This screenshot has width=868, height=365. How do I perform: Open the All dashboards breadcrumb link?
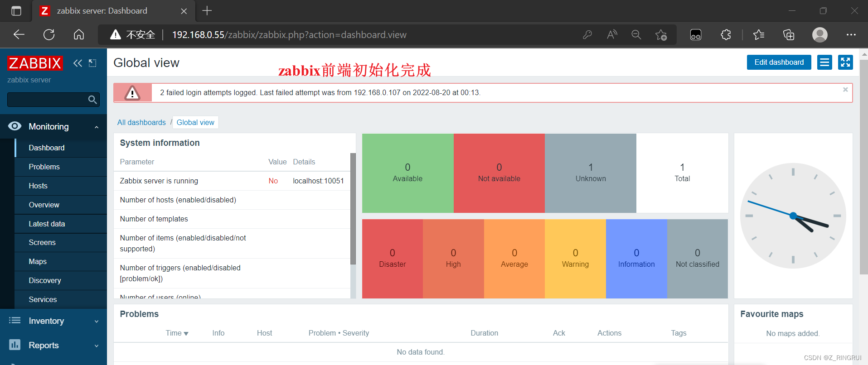[141, 122]
